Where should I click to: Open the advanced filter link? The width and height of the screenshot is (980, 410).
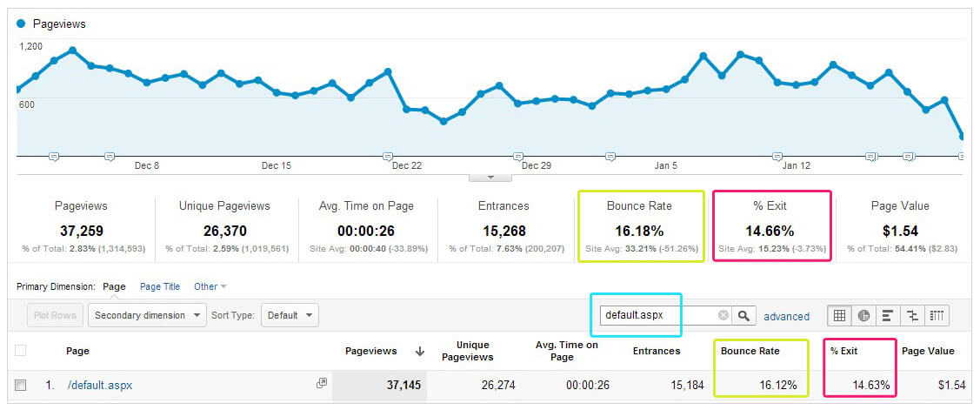(786, 316)
